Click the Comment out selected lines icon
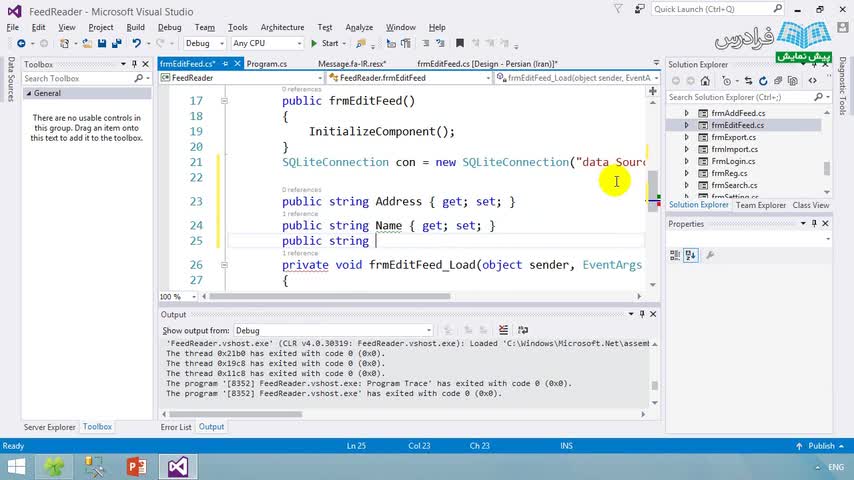The image size is (854, 480). coord(425,43)
